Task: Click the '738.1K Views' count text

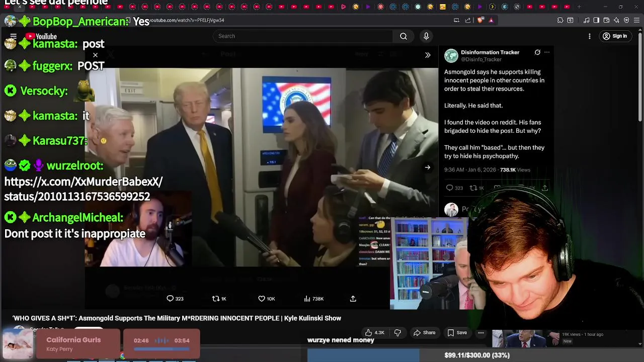Action: [x=515, y=170]
